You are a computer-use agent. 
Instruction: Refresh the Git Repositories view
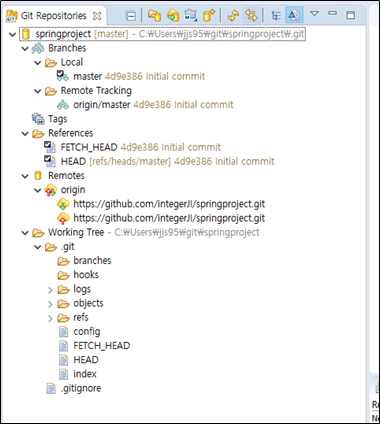pos(233,15)
